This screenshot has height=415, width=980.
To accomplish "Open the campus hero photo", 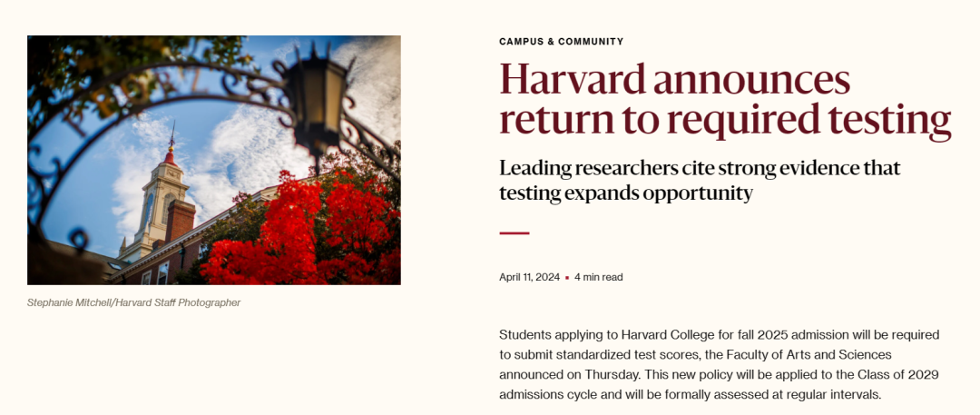I will (x=214, y=160).
